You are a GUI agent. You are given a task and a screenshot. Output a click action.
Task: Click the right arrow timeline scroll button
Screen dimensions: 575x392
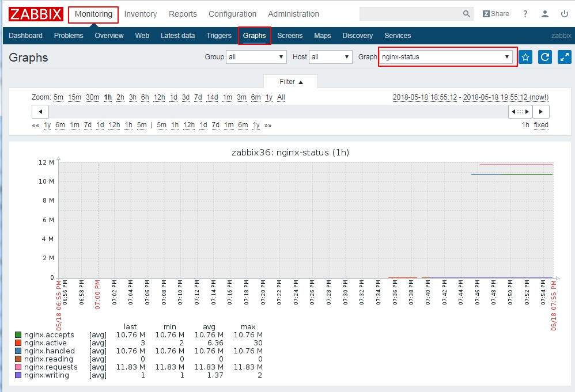coord(540,112)
